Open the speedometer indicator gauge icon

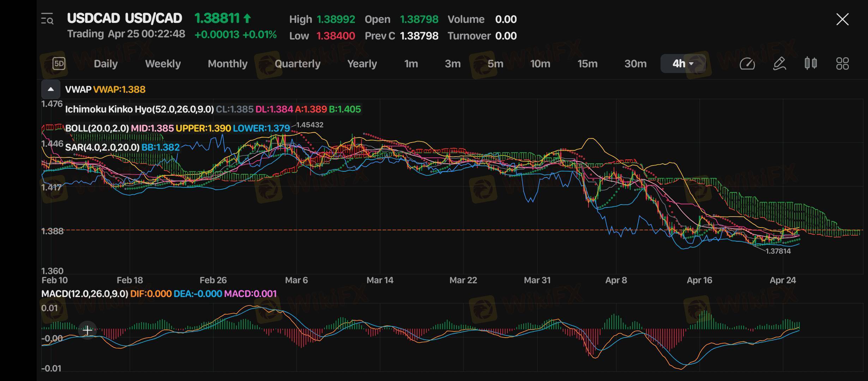pos(747,64)
